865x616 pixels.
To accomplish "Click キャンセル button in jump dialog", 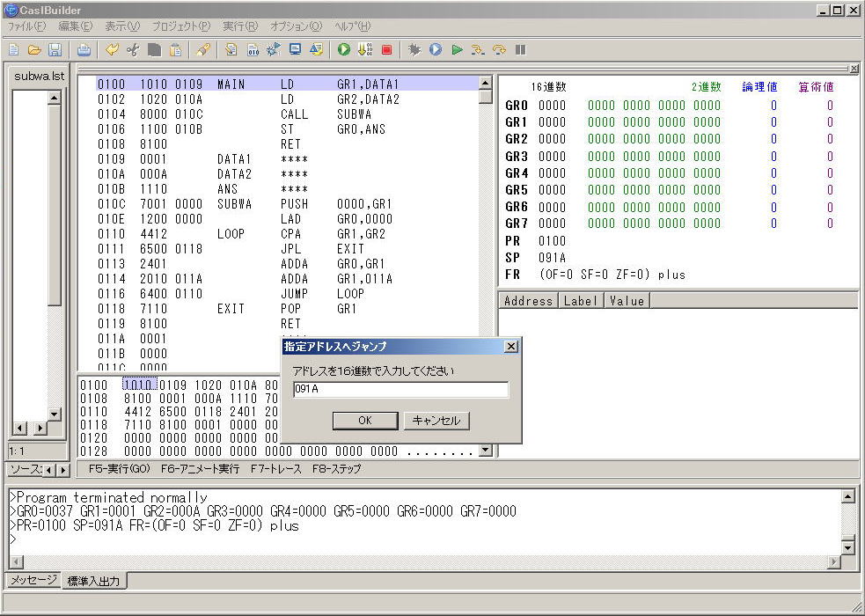I will (436, 421).
